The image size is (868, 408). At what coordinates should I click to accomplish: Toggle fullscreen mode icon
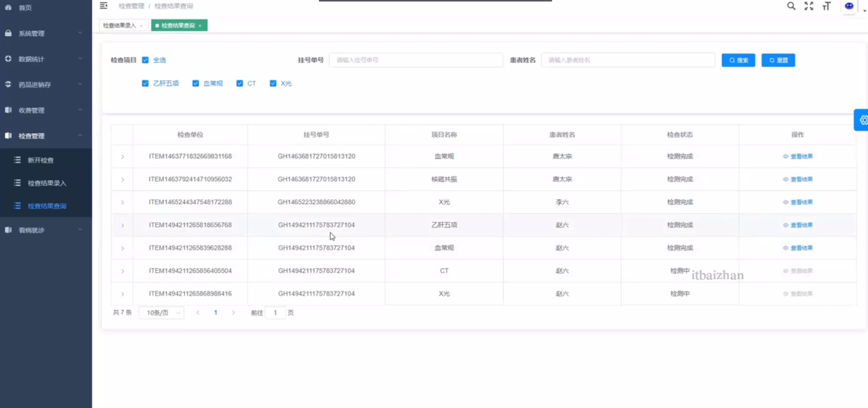click(809, 6)
